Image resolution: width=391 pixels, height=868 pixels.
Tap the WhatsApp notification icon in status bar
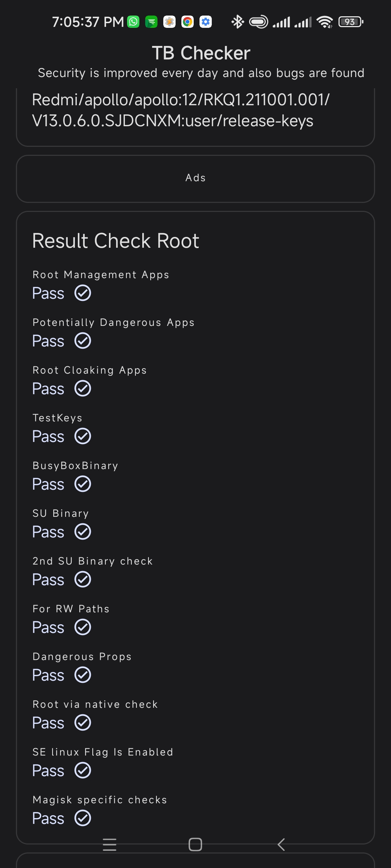click(x=133, y=22)
